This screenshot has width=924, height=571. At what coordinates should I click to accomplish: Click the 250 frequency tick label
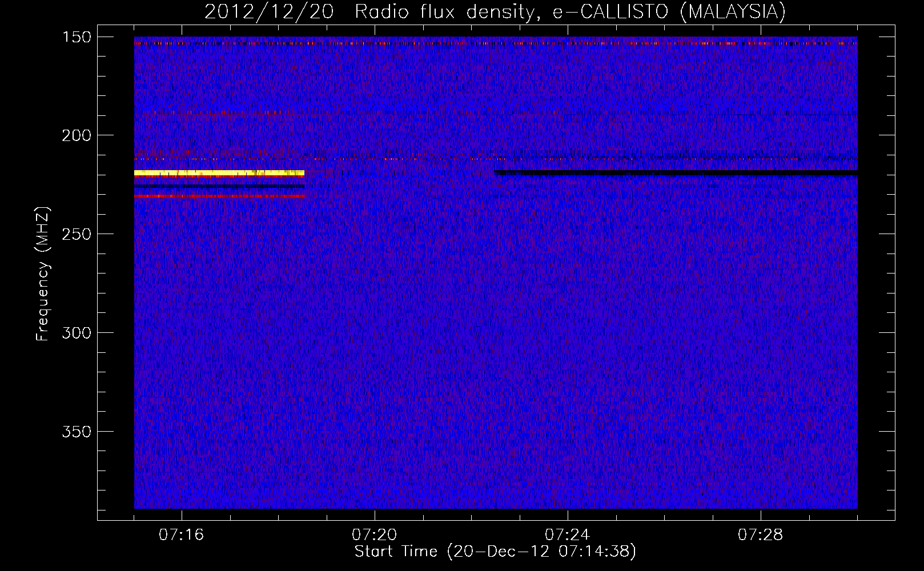click(x=77, y=234)
